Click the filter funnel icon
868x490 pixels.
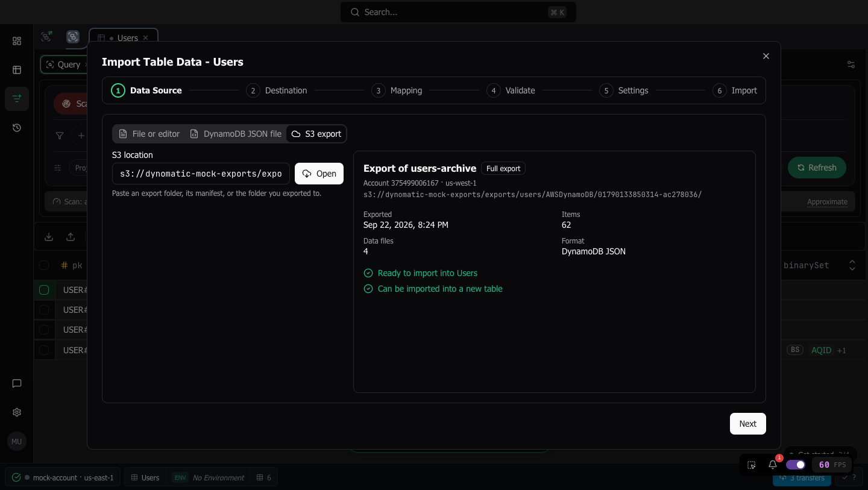coord(60,136)
